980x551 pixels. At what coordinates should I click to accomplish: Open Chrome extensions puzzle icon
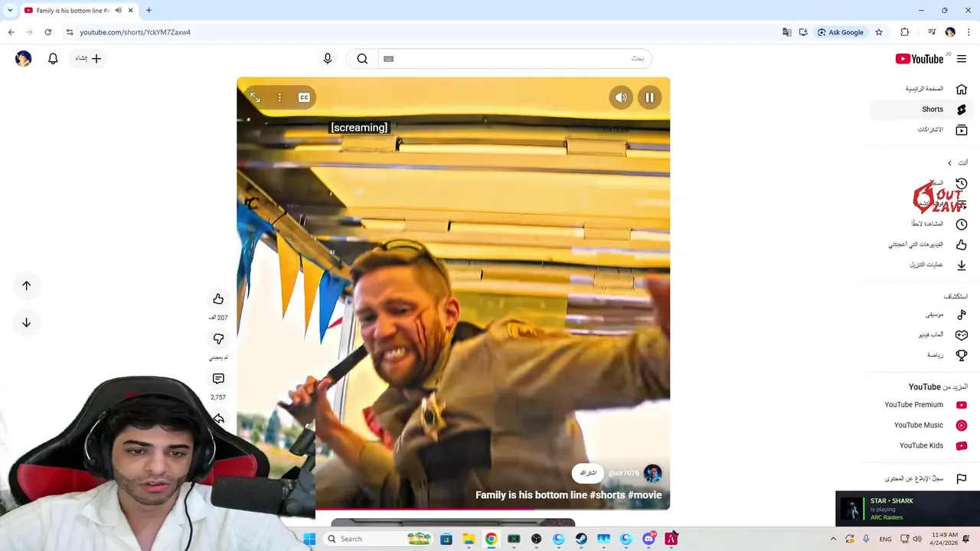pos(905,32)
